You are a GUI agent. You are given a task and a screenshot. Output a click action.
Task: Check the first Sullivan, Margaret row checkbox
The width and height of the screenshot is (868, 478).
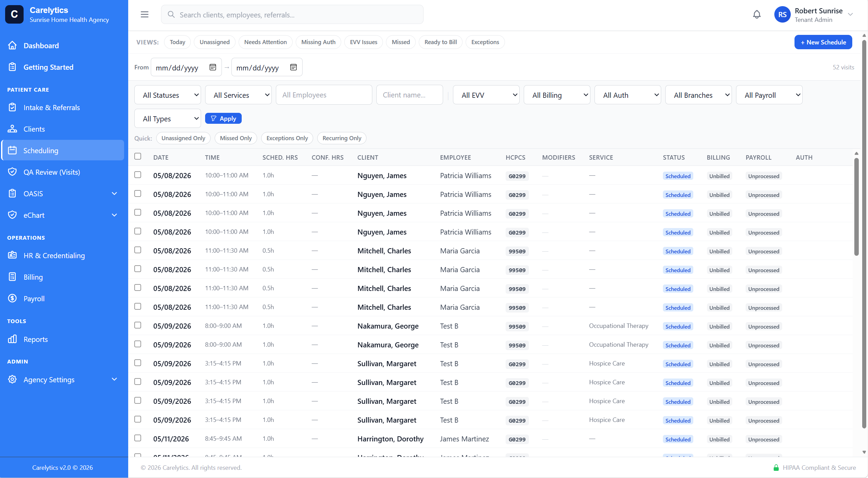click(138, 363)
